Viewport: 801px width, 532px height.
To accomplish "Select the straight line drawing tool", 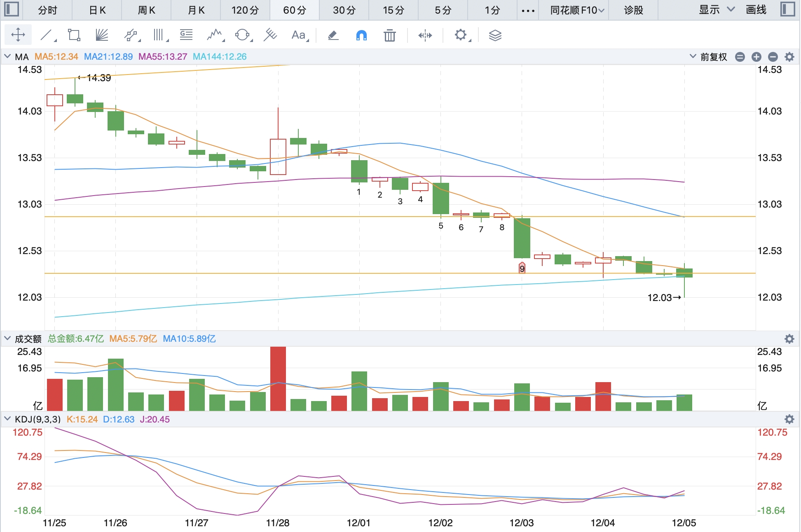I will pyautogui.click(x=46, y=35).
